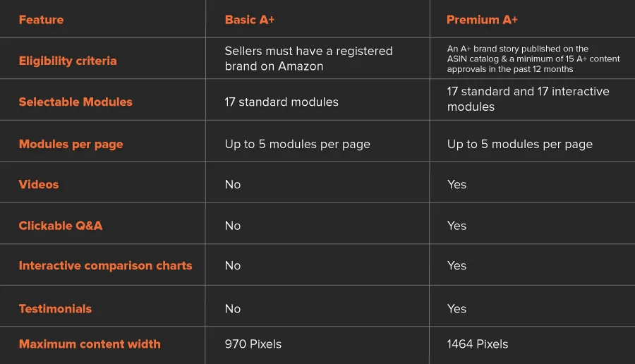Click the "Interactive comparison charts" label

pyautogui.click(x=105, y=266)
